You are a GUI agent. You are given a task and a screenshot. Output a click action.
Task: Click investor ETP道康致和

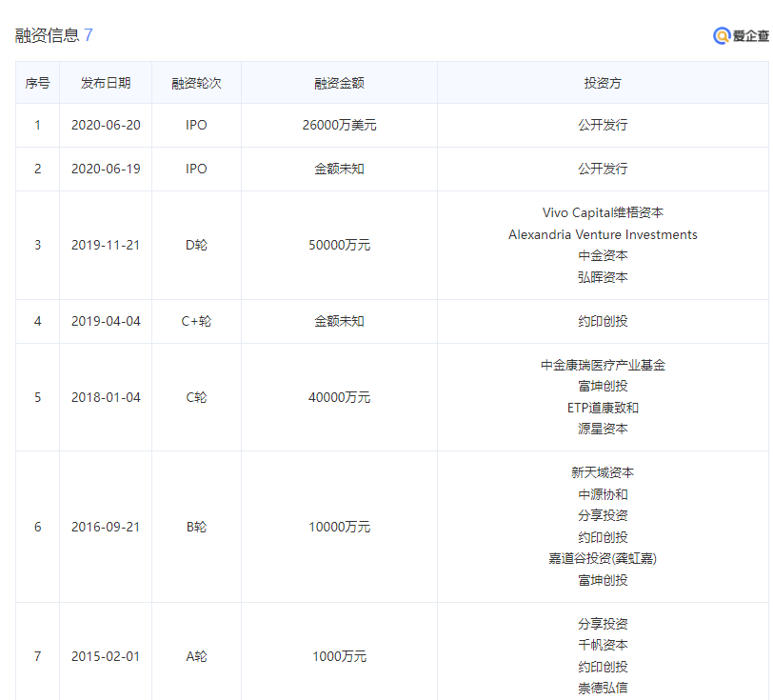pos(603,408)
